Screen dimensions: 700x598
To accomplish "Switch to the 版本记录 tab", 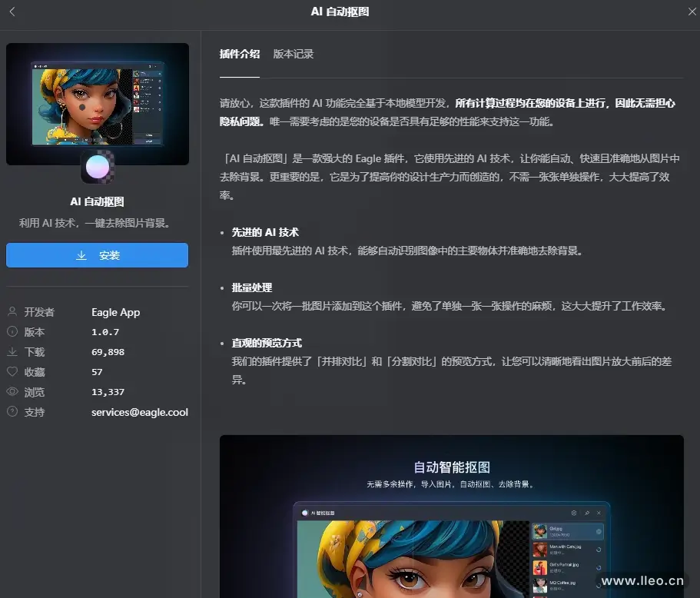I will tap(294, 55).
